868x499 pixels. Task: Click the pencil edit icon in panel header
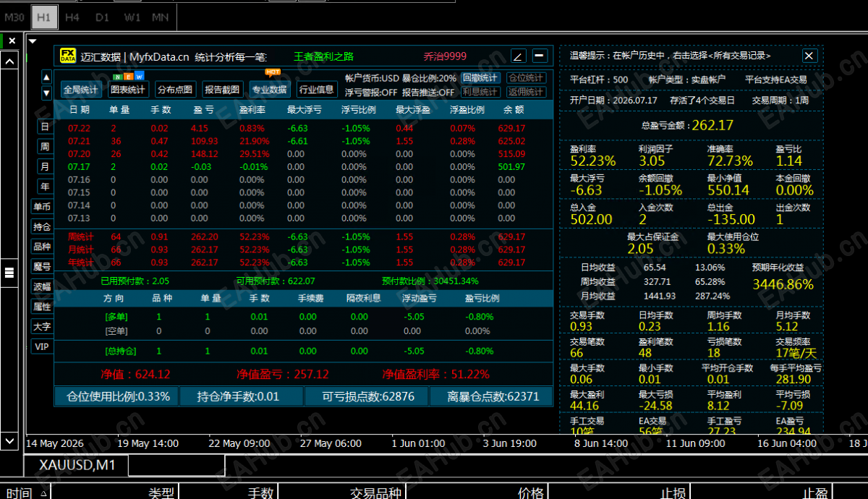518,56
